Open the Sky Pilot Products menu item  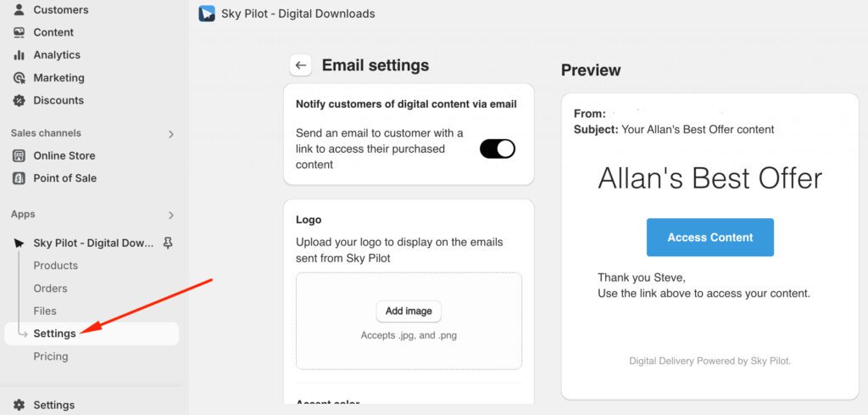[55, 266]
